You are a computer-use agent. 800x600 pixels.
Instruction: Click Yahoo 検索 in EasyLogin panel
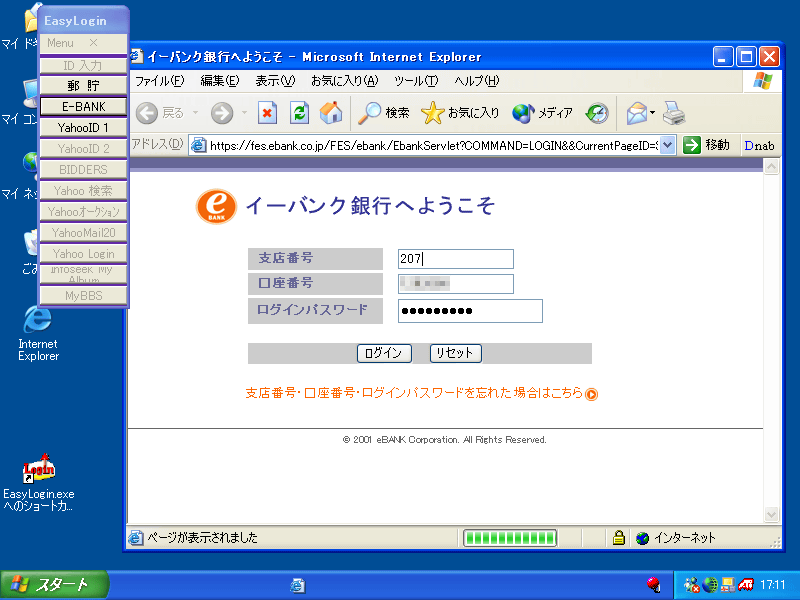click(83, 191)
